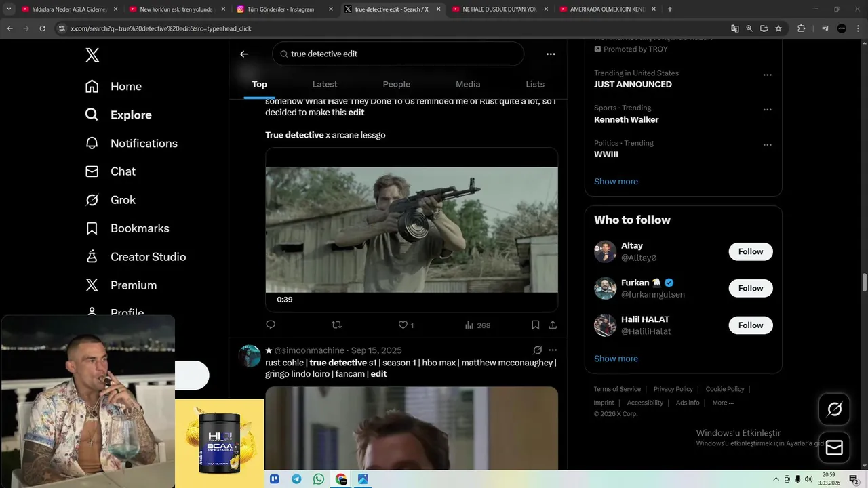
Task: Focus the 'true detective edit' search field
Action: coord(398,54)
